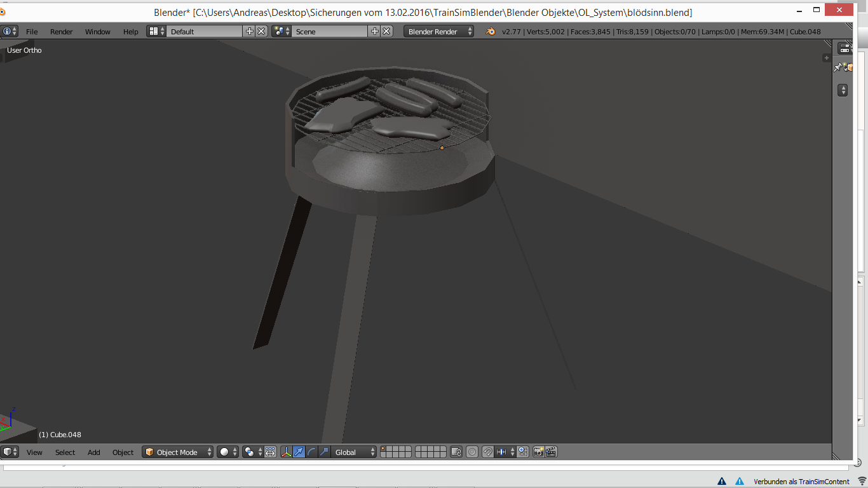Screen dimensions: 868x488
Task: Select the scale manipulator icon
Action: [x=324, y=452]
